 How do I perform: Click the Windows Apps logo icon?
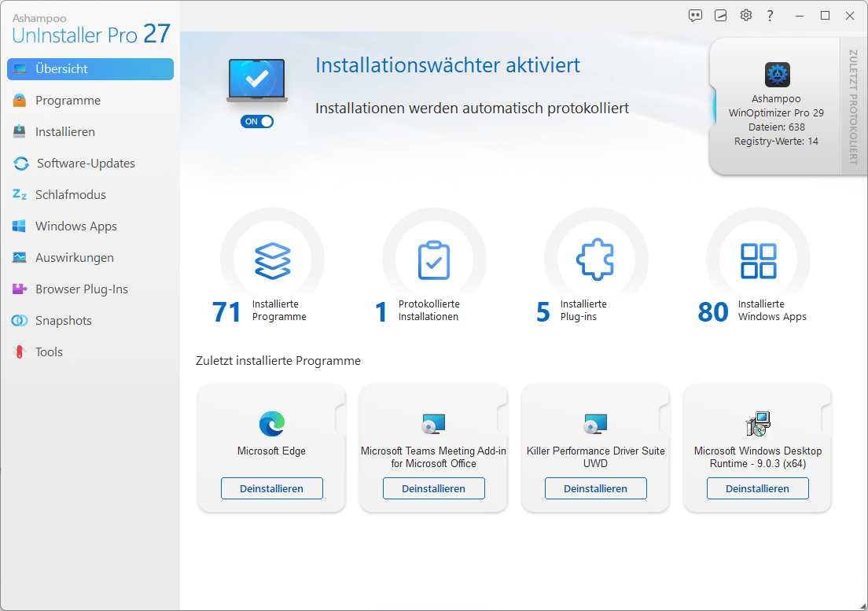click(x=19, y=226)
